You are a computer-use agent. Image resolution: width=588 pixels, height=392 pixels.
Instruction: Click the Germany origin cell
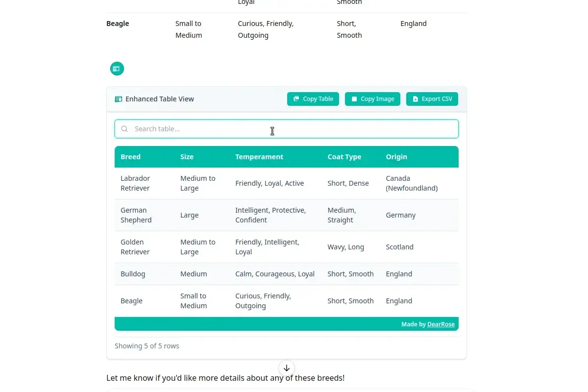click(400, 215)
